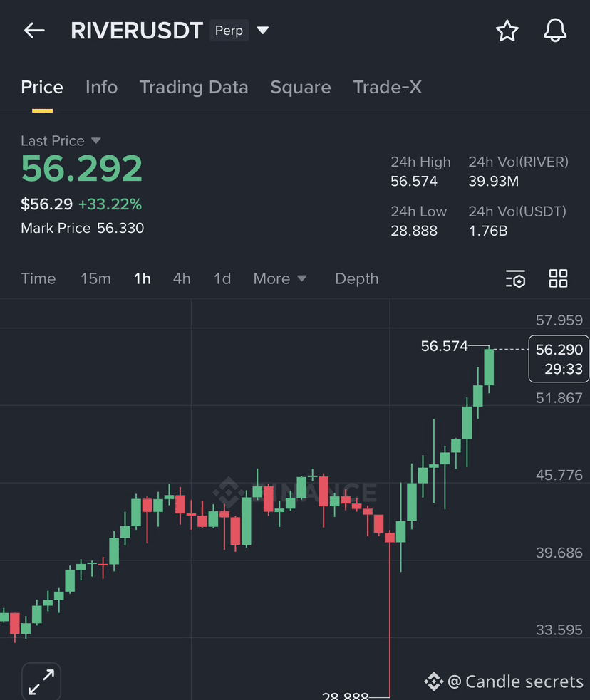Viewport: 590px width, 700px height.
Task: Expand the More timeframes dropdown
Action: click(x=279, y=278)
